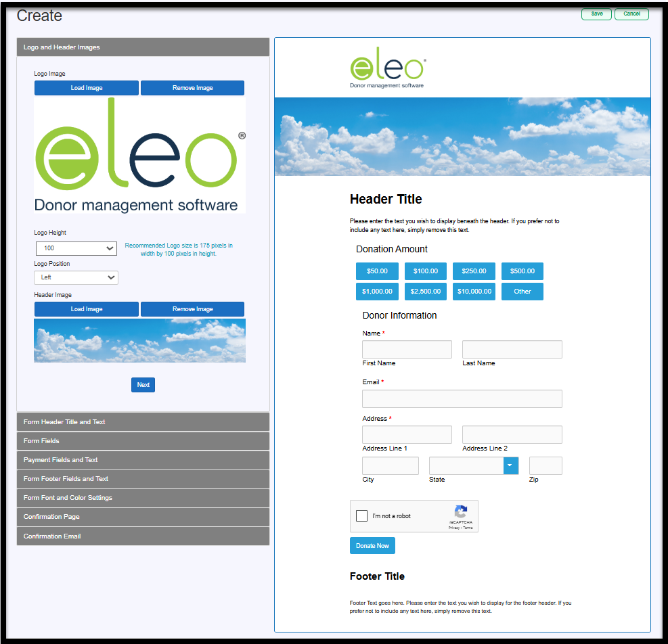Screen dimensions: 668x644
Task: Click the Donor Information heading
Action: tap(399, 316)
